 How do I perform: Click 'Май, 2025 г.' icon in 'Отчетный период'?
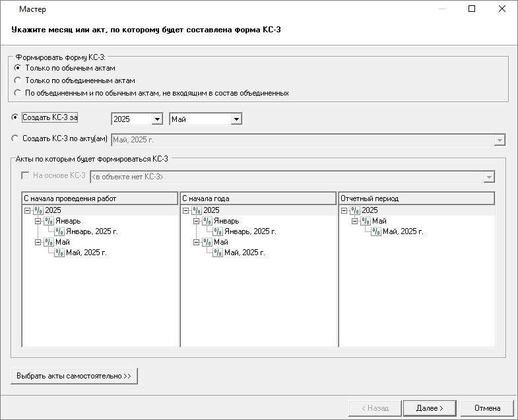pyautogui.click(x=376, y=231)
